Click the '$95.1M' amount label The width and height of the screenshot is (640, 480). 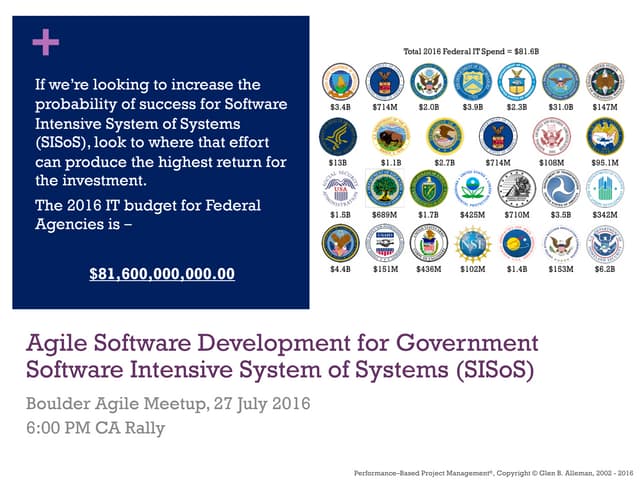pos(605,162)
